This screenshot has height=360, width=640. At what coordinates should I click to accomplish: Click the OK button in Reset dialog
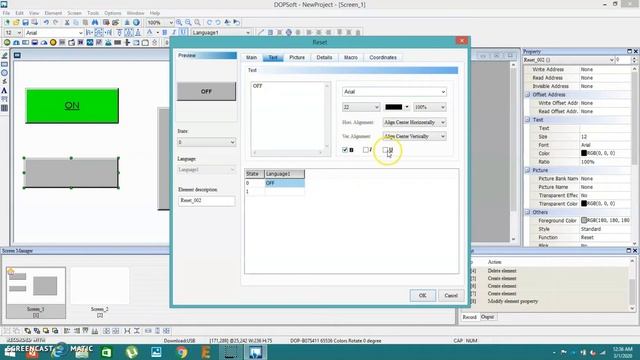point(422,296)
